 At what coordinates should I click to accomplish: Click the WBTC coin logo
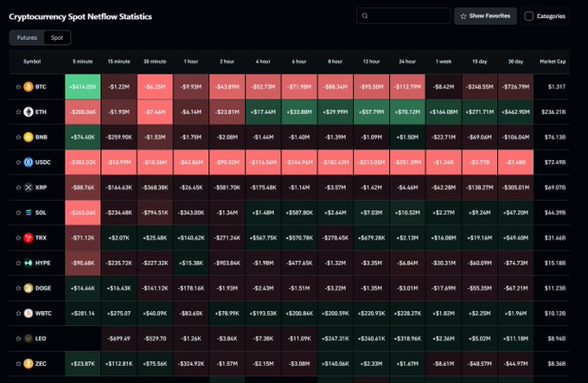(29, 313)
